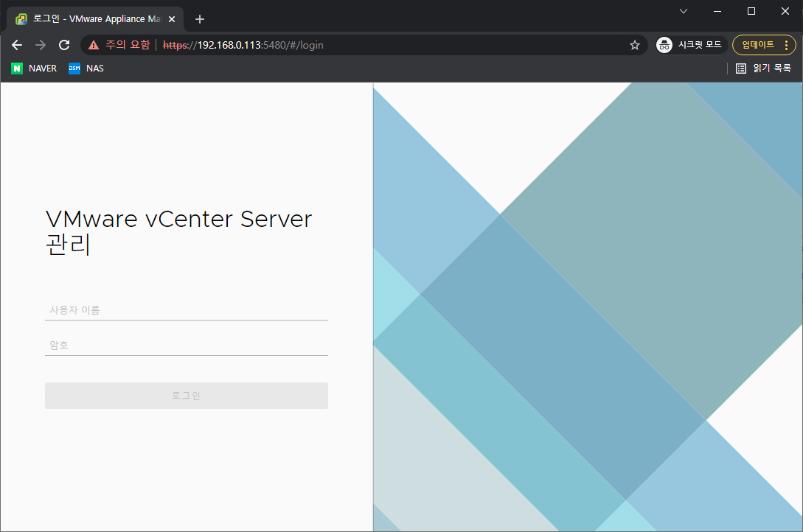The width and height of the screenshot is (803, 532).
Task: Minimize the browser window
Action: (x=717, y=11)
